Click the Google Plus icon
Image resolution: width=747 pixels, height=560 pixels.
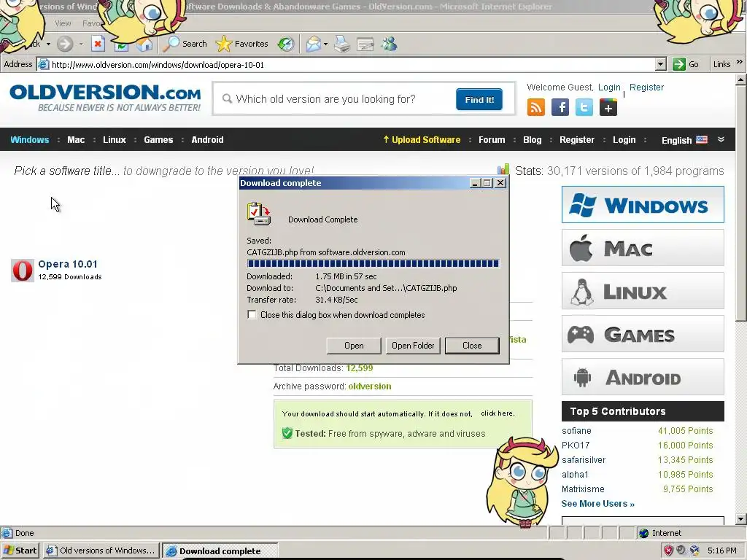pyautogui.click(x=608, y=107)
